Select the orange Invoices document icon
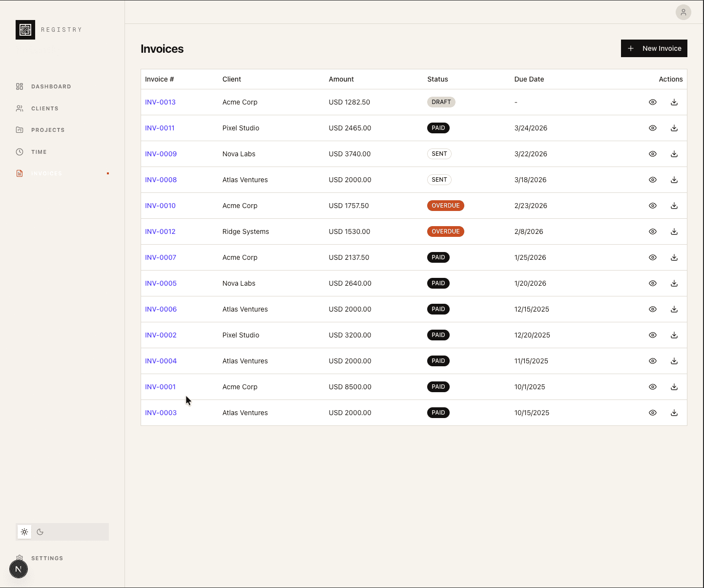 pos(20,173)
